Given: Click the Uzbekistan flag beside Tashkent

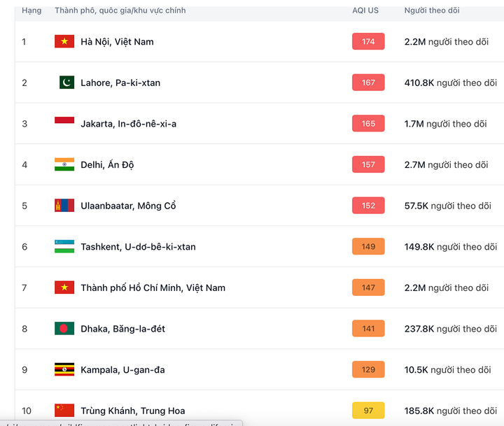Looking at the screenshot, I should 64,246.
